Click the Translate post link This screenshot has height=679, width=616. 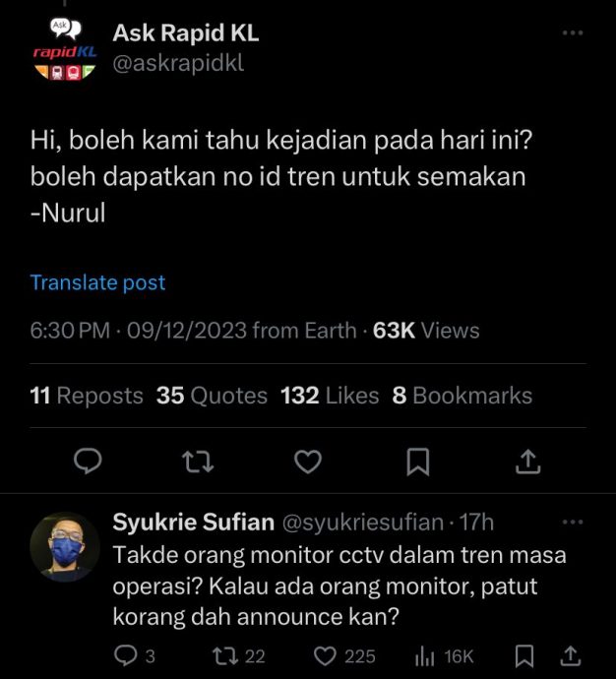point(97,282)
